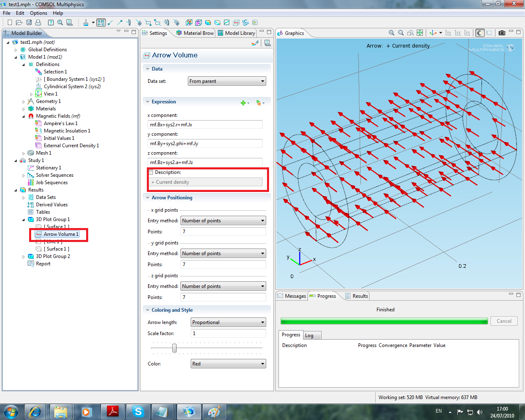Open the File menu
The image size is (525, 420).
coord(7,13)
